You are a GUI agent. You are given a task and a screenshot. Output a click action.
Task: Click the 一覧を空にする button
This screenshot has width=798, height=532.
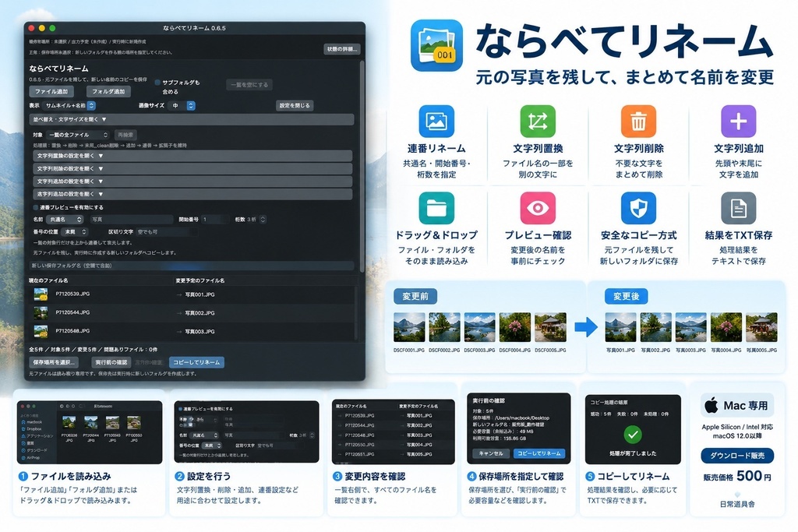coord(249,85)
